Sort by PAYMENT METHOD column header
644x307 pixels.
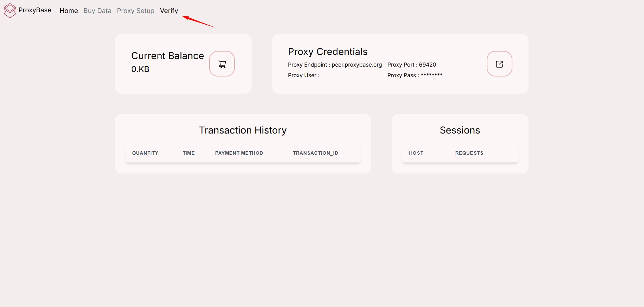(239, 153)
